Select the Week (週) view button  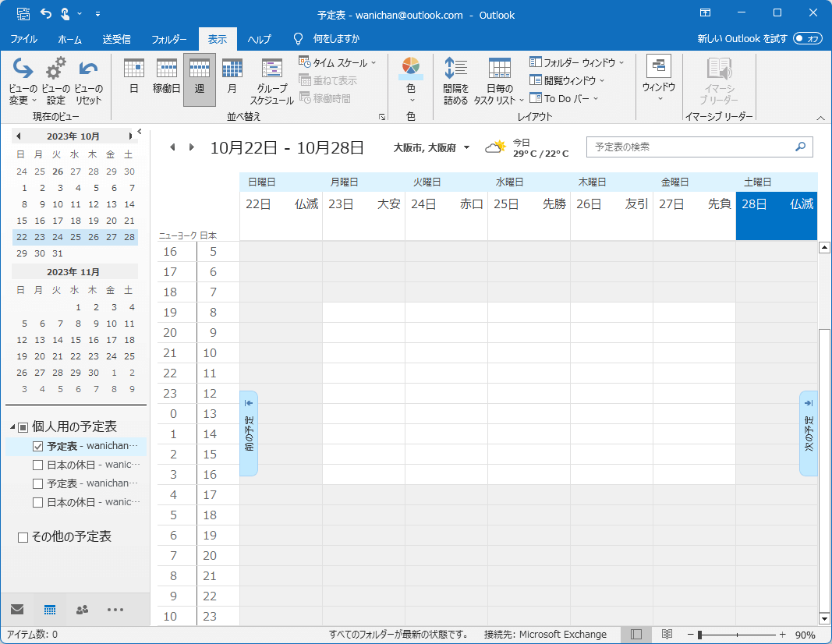pos(200,80)
